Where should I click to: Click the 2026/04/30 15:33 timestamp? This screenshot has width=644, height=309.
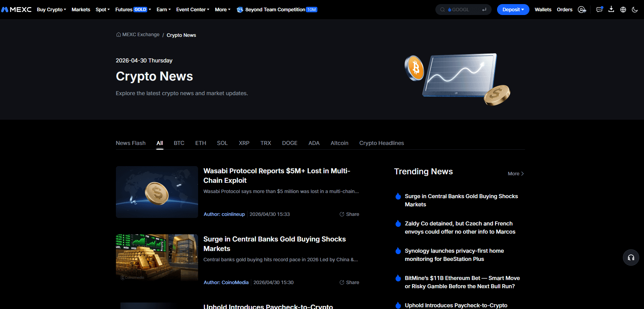click(x=270, y=214)
